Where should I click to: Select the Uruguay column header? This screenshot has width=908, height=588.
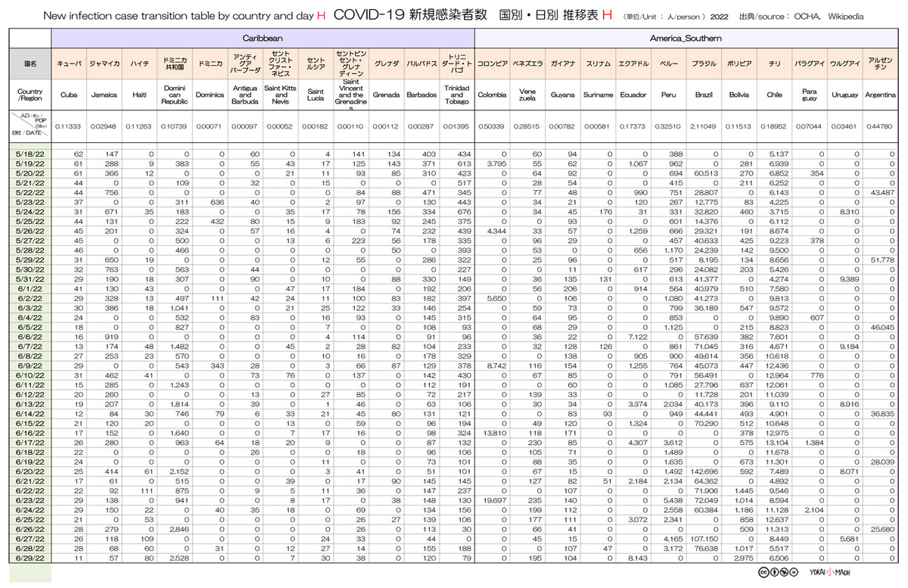click(844, 95)
